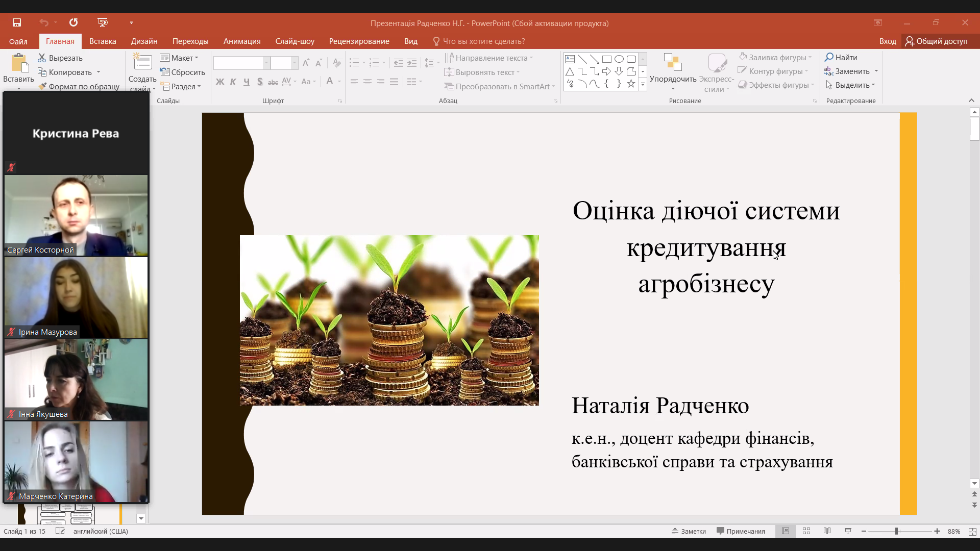Toggle Normal view button in status bar
This screenshot has width=980, height=551.
tap(786, 531)
